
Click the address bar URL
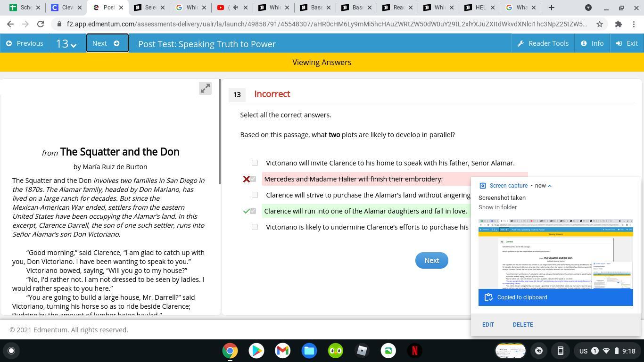tap(327, 24)
